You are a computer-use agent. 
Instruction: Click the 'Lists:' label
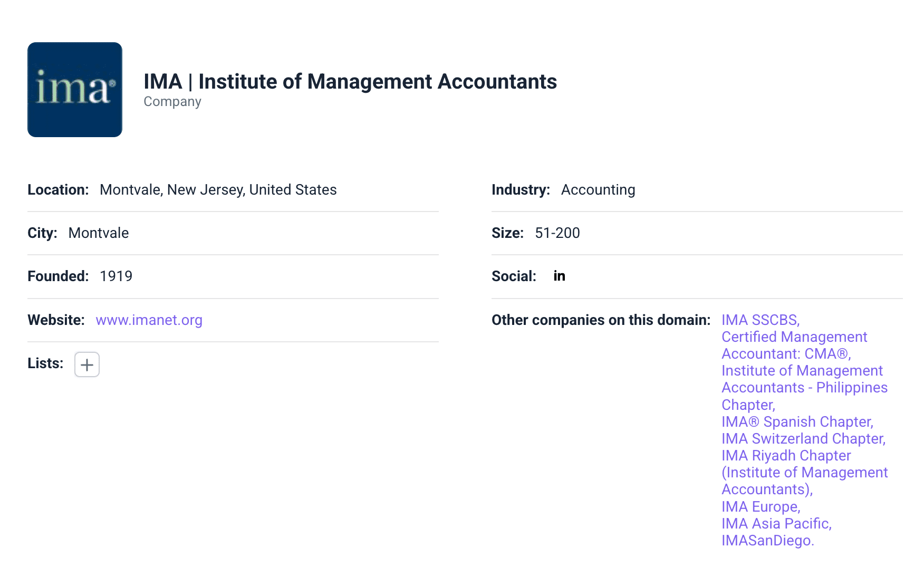coord(45,363)
